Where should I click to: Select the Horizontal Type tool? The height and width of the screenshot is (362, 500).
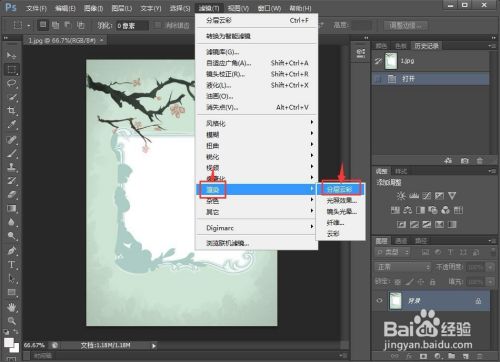coord(12,264)
